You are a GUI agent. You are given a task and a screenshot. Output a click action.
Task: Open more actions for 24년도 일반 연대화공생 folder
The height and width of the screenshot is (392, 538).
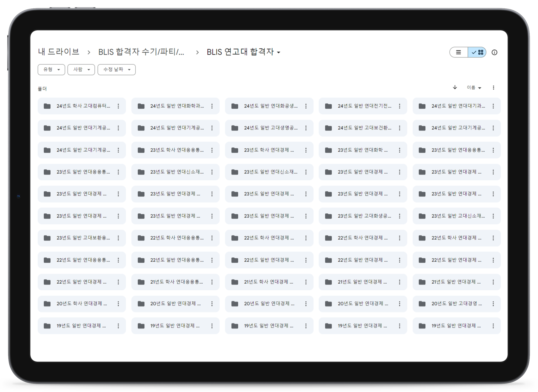(x=306, y=106)
